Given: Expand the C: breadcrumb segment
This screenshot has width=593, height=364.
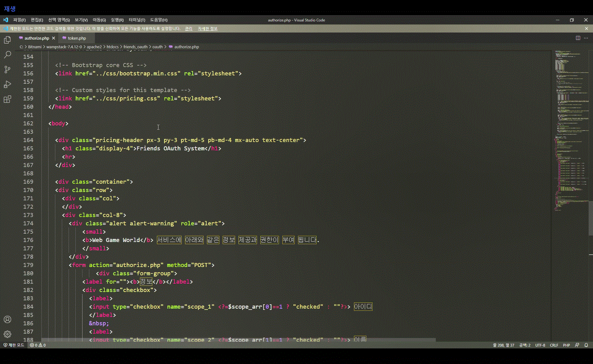Looking at the screenshot, I should pos(22,47).
